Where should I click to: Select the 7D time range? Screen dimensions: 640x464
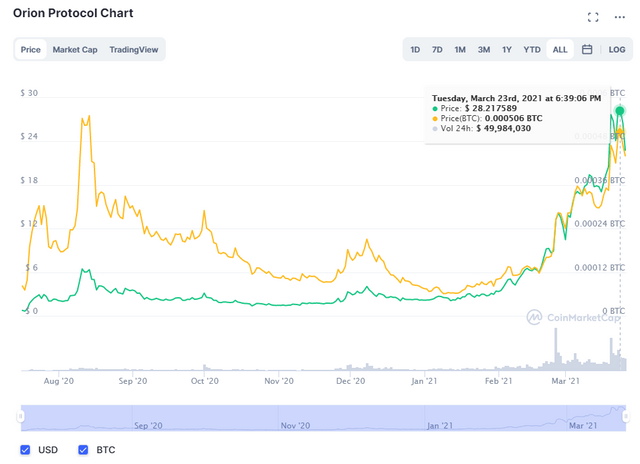[x=437, y=49]
